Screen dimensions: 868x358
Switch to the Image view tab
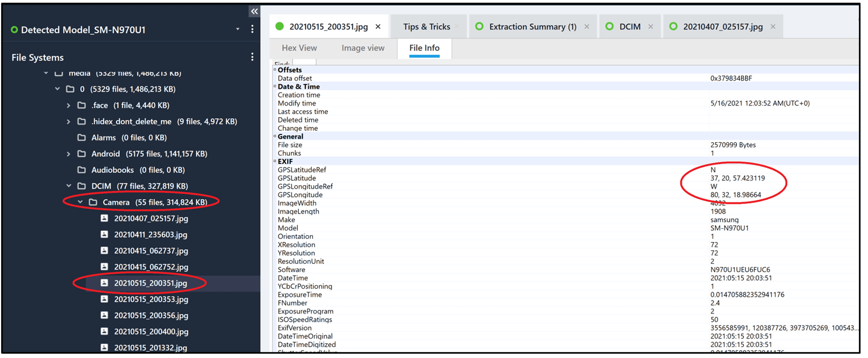[363, 48]
